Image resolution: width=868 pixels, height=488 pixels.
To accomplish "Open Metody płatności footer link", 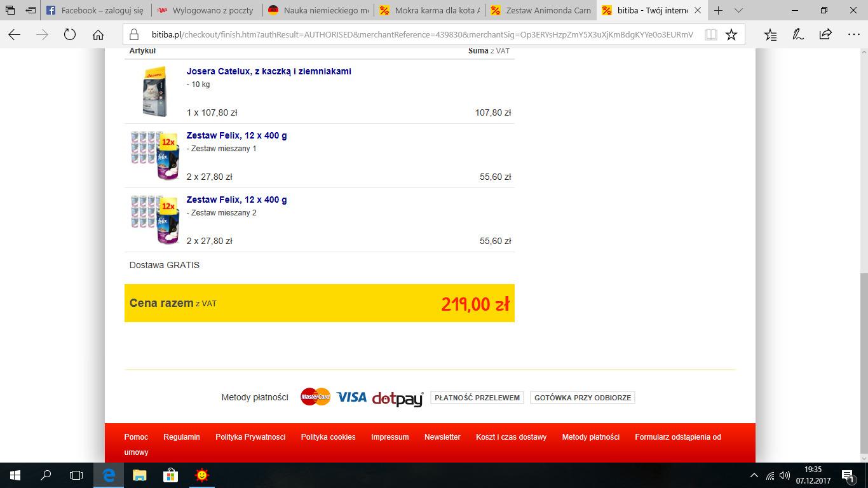I will pyautogui.click(x=591, y=437).
